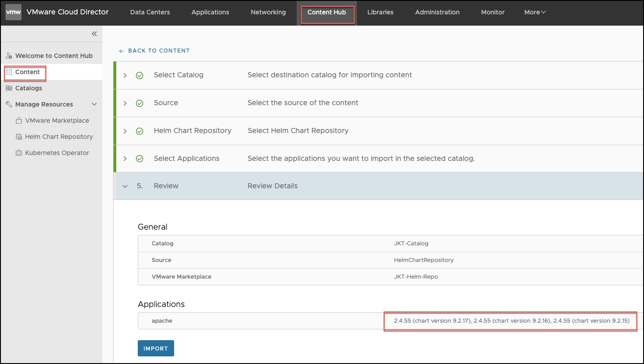644x364 pixels.
Task: Go back via Back to Content link
Action: [154, 51]
